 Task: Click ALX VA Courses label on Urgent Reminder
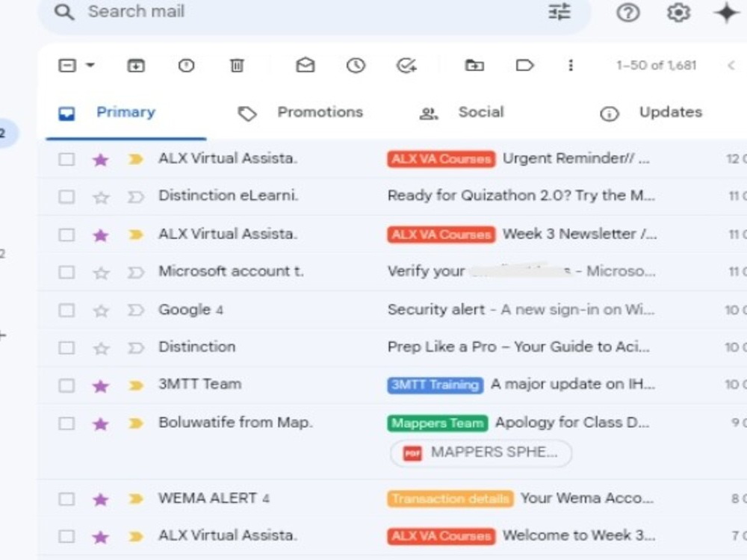coord(441,158)
